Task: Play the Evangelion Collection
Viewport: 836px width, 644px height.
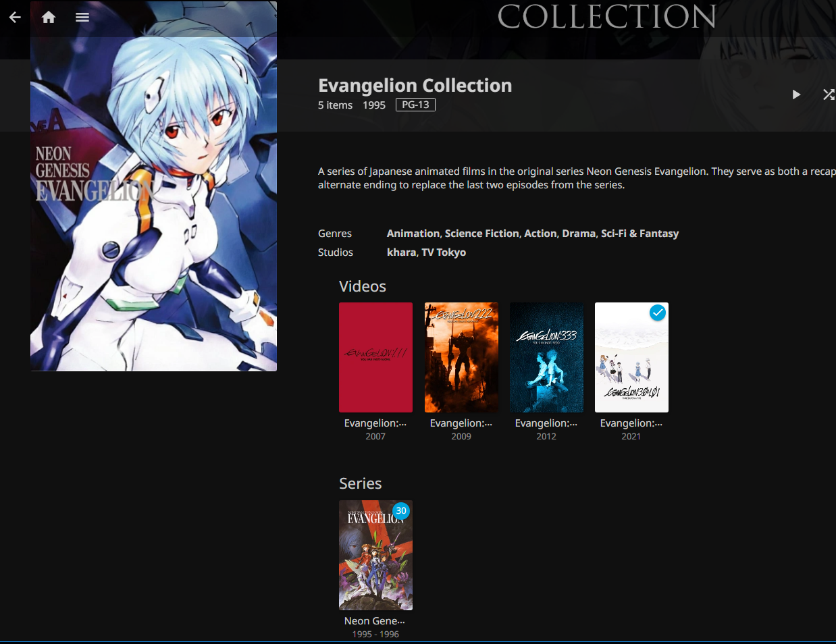Action: coord(796,95)
